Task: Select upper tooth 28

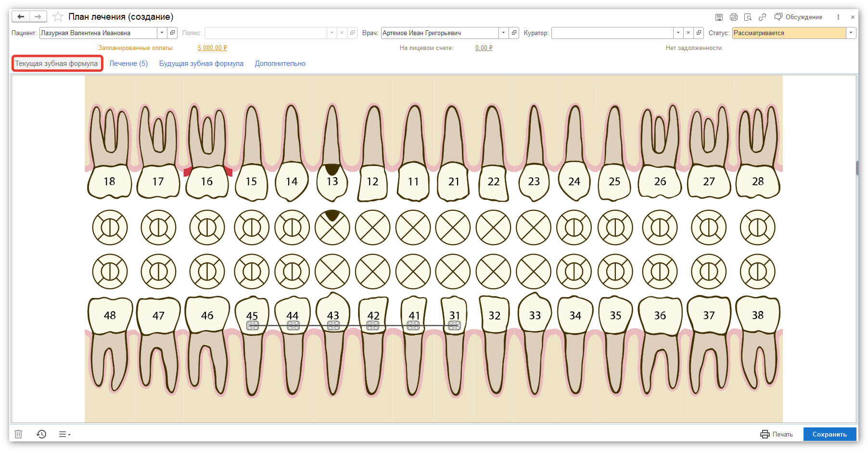Action: (758, 152)
